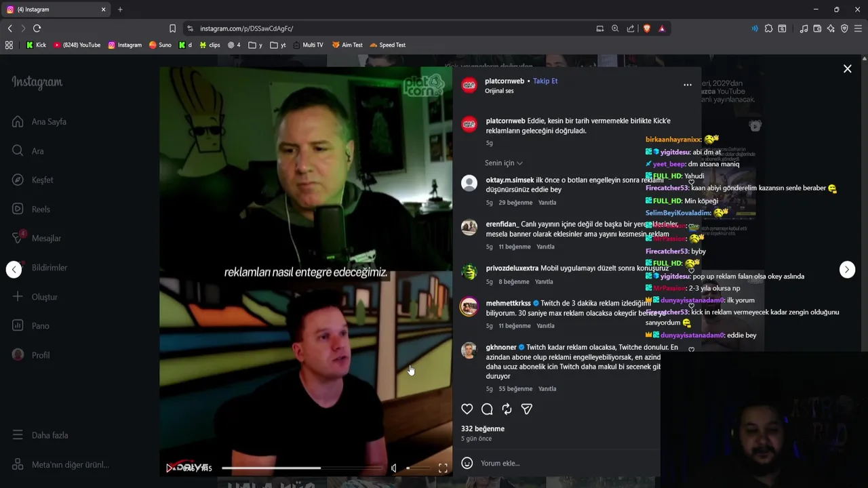Open Reels from the sidebar

click(x=31, y=209)
